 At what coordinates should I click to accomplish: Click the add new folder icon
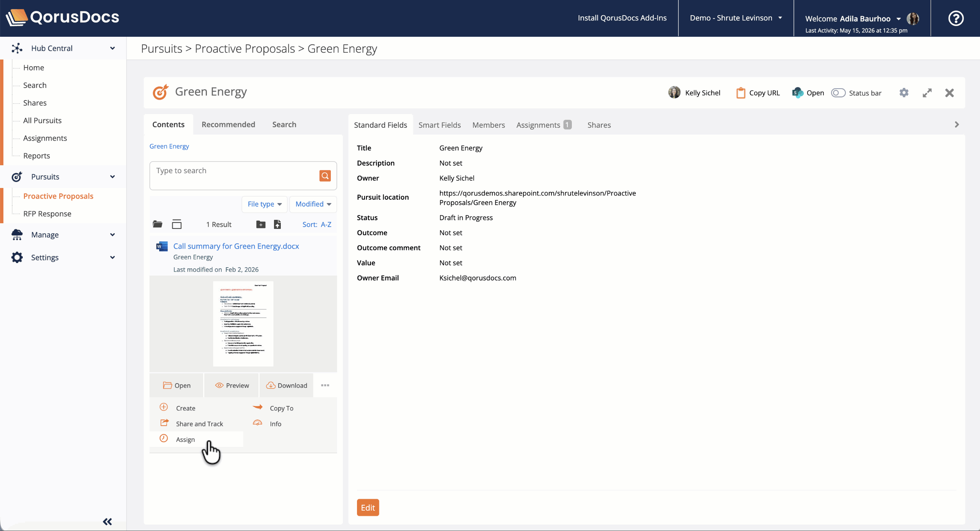point(261,224)
